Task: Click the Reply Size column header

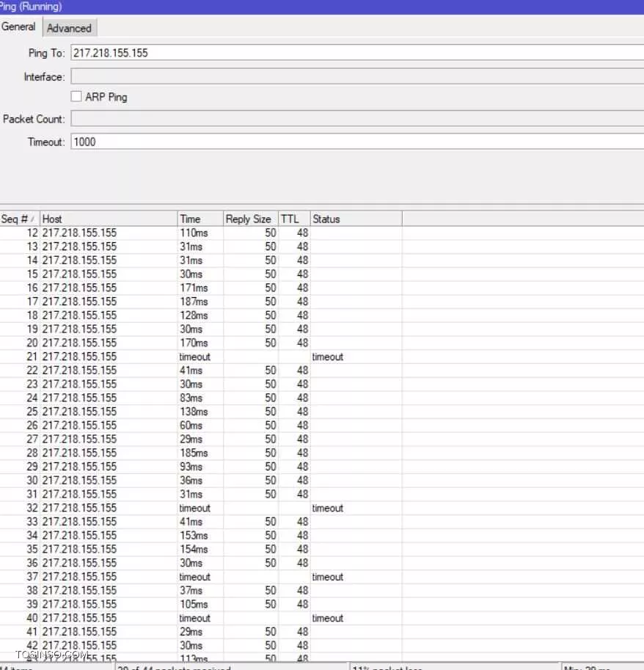Action: click(x=249, y=219)
